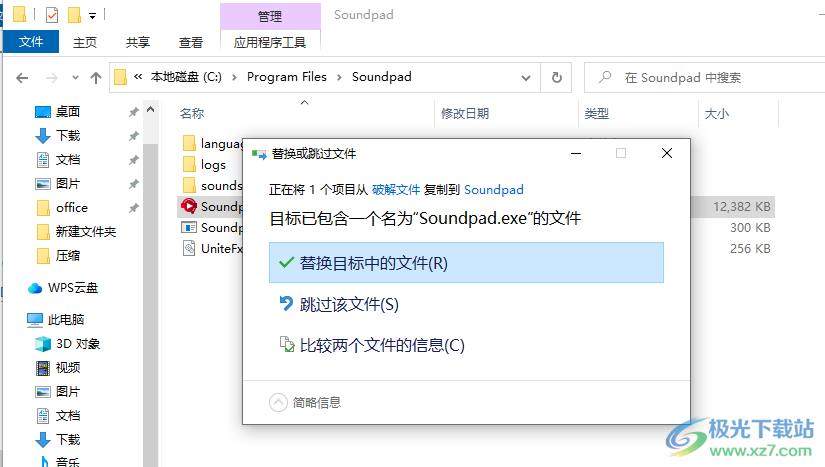
Task: Switch to the 查看 ribbon tab
Action: pyautogui.click(x=190, y=42)
